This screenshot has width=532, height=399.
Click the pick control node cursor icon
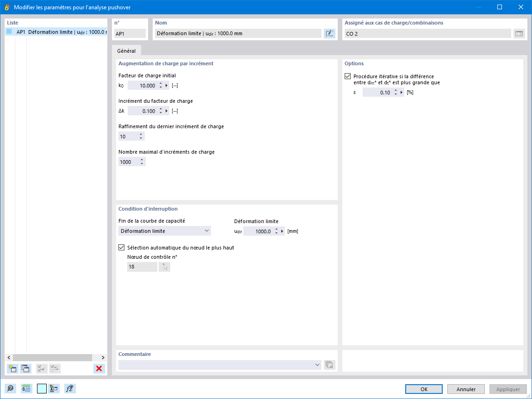165,267
